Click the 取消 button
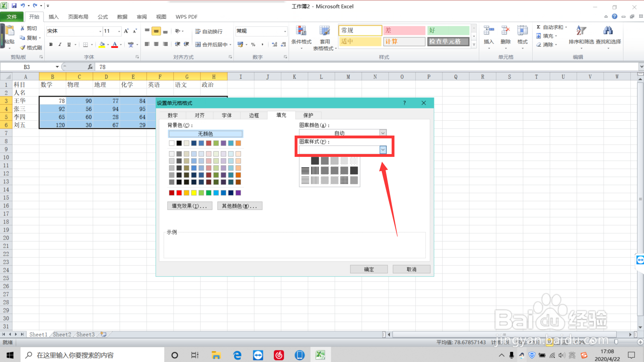 [x=411, y=269]
